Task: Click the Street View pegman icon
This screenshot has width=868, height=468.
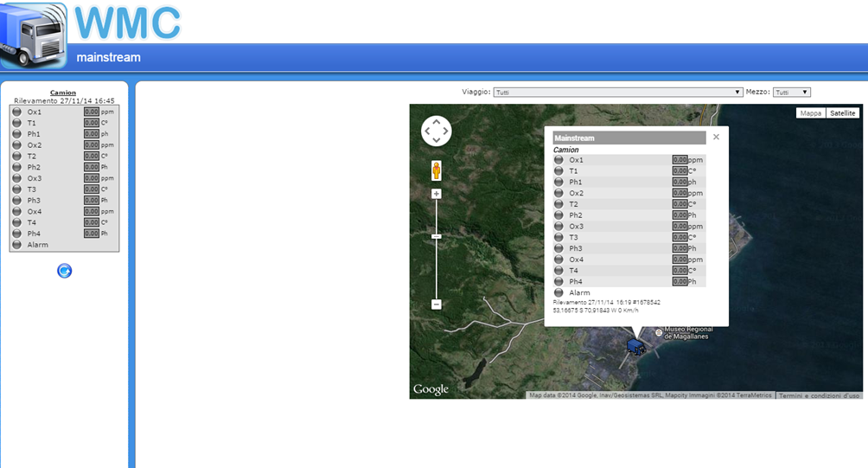Action: tap(437, 170)
